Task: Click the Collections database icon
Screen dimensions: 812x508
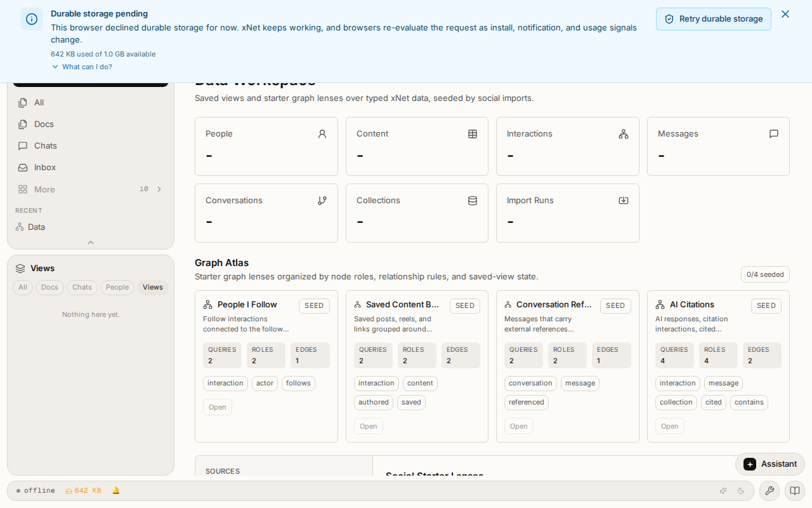Action: pos(473,201)
